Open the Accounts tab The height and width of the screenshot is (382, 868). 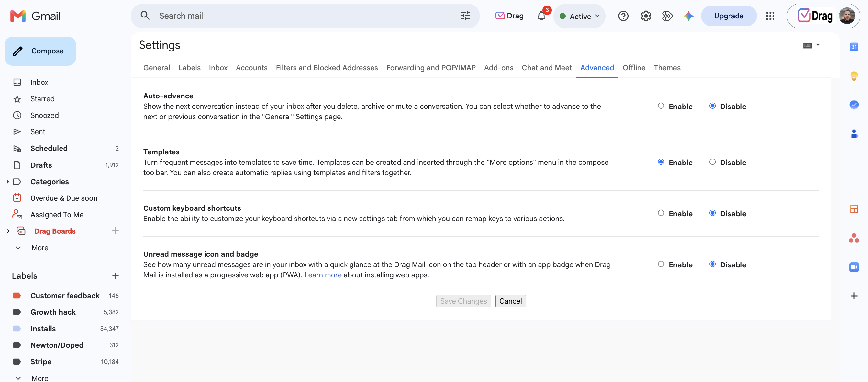[251, 67]
